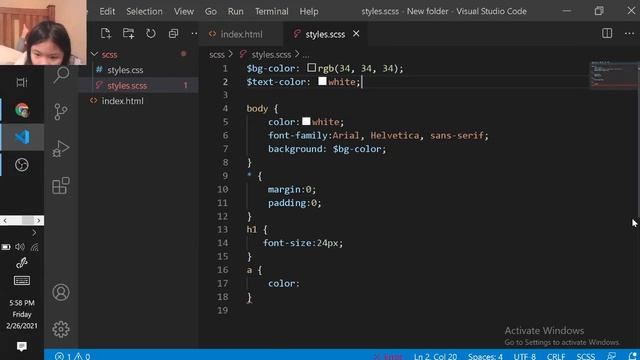Viewport: 640px width, 360px height.
Task: Refresh the Explorer file tree
Action: pos(151,33)
